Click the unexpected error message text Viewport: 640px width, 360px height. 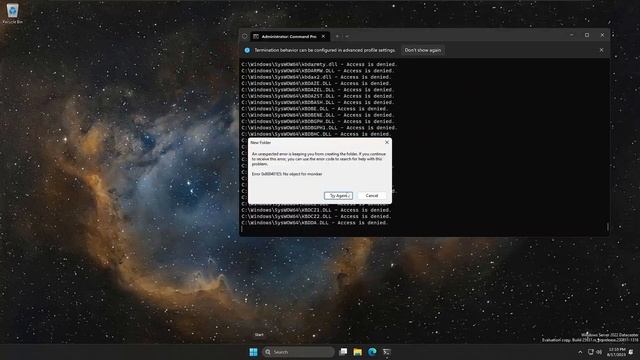[x=319, y=159]
